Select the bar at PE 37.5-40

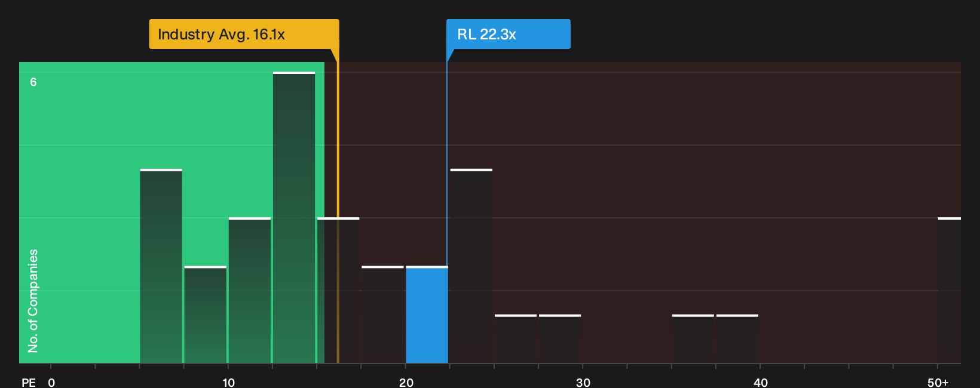pos(737,338)
